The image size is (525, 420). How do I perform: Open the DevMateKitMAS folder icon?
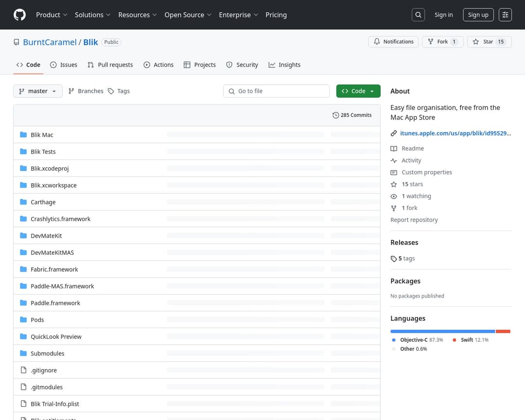tap(23, 252)
